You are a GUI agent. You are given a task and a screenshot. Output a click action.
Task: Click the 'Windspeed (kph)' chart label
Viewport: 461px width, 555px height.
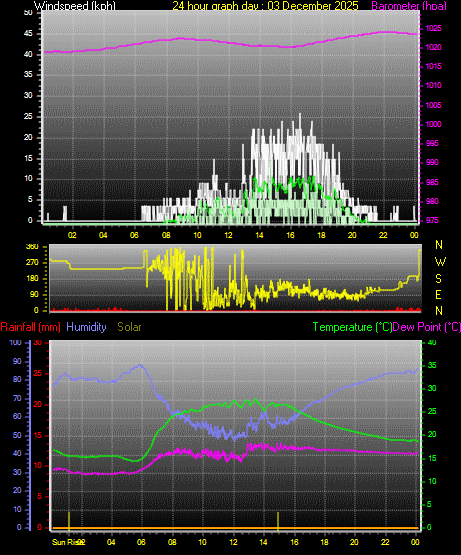tap(75, 6)
